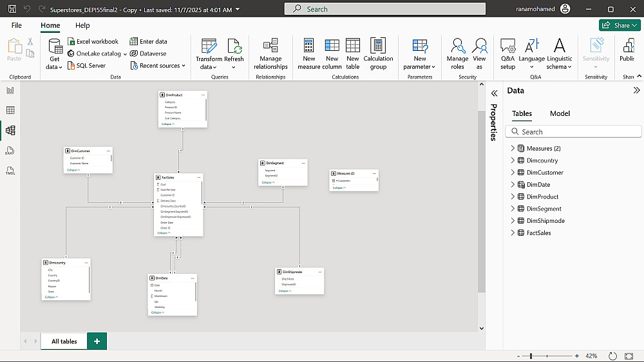The width and height of the screenshot is (644, 362).
Task: Open Recent sources dropdown
Action: (158, 65)
